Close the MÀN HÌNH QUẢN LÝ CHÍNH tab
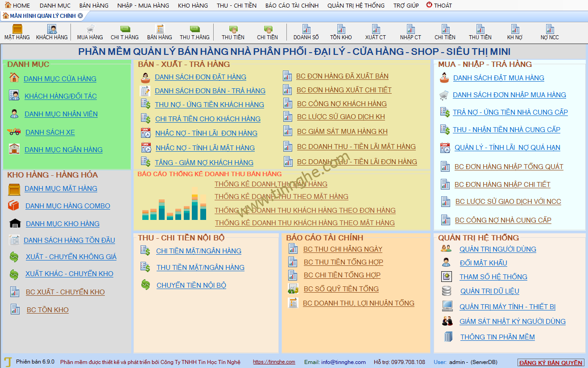588x368 pixels. point(80,16)
